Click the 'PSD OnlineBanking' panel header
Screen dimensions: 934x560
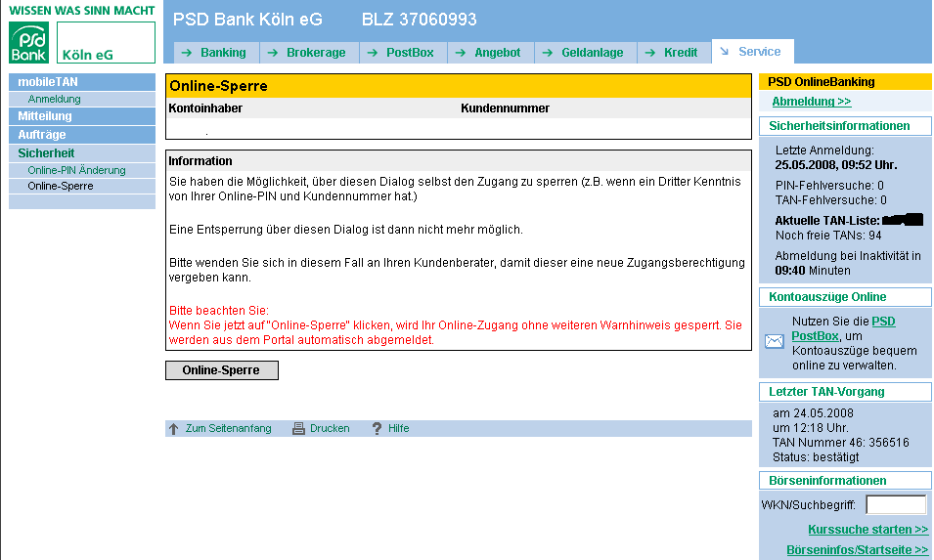pyautogui.click(x=845, y=82)
